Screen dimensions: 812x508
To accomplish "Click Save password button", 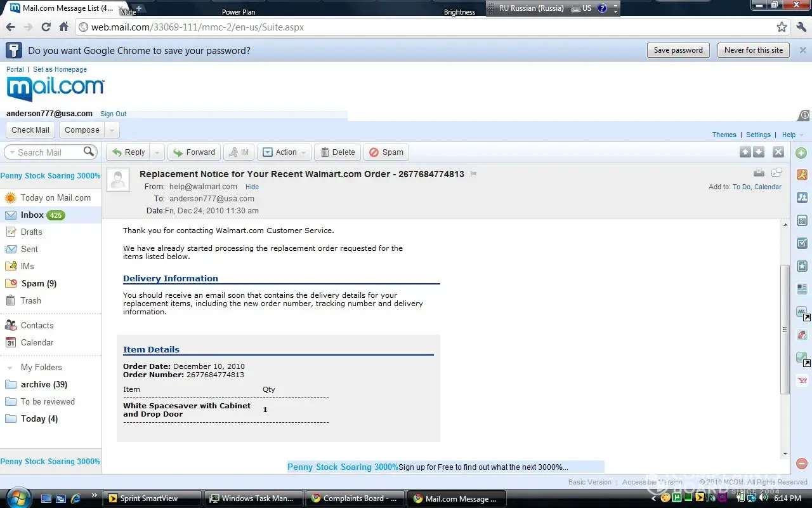I will (x=678, y=50).
